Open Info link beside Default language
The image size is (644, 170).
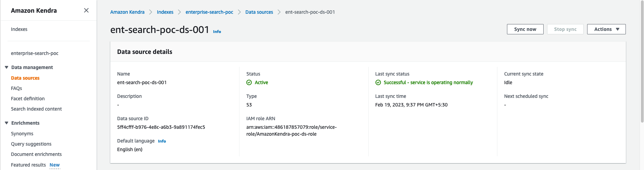(x=162, y=141)
